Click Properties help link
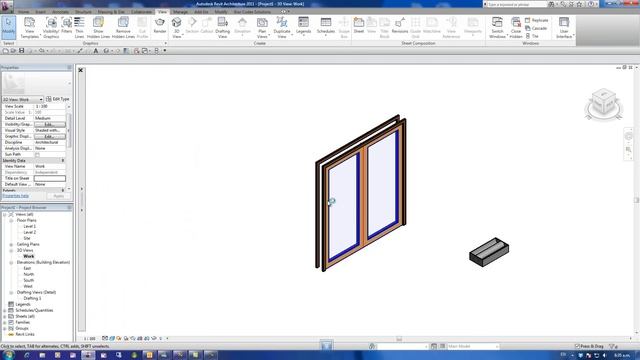Image resolution: width=640 pixels, height=360 pixels. pos(16,196)
